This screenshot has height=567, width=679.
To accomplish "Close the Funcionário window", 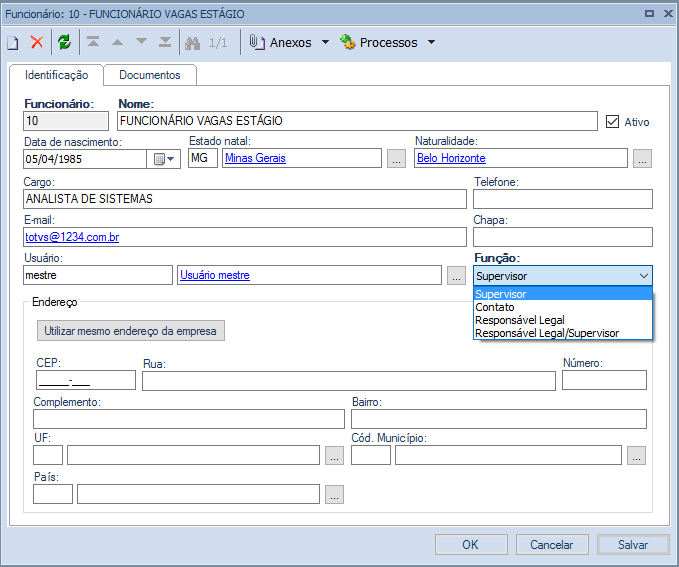I will click(x=668, y=13).
